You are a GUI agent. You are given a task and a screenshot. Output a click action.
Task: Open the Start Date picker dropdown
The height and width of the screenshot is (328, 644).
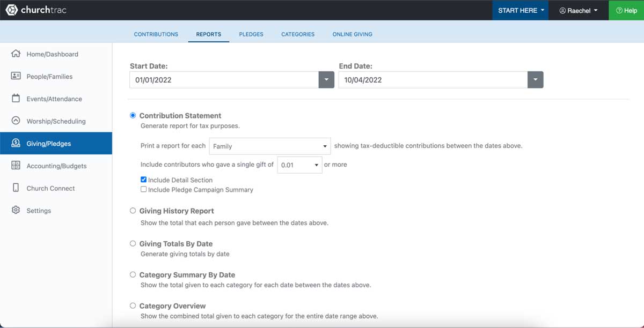pos(326,79)
